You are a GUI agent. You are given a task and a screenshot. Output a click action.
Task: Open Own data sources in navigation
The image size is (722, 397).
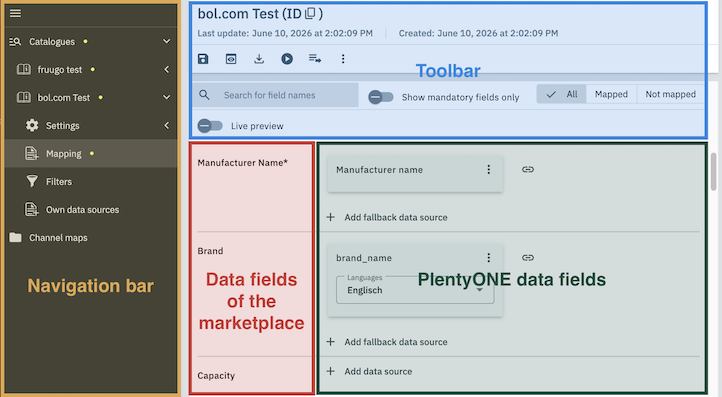(x=82, y=210)
